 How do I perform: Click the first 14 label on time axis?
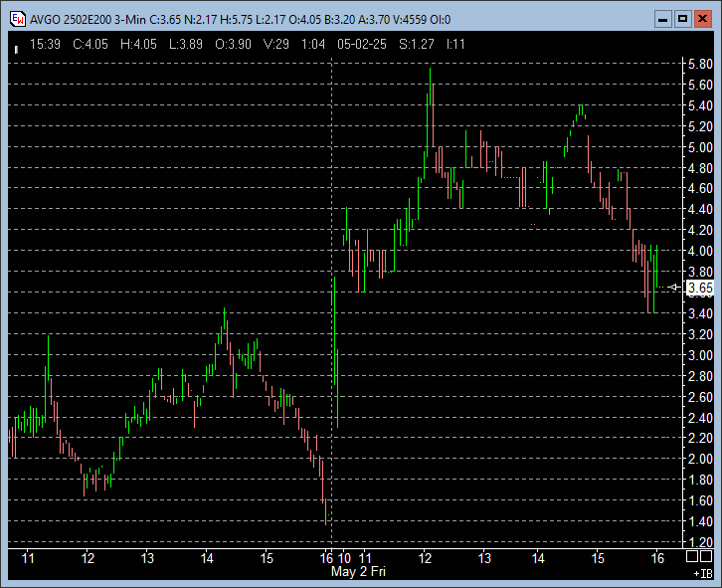click(207, 558)
